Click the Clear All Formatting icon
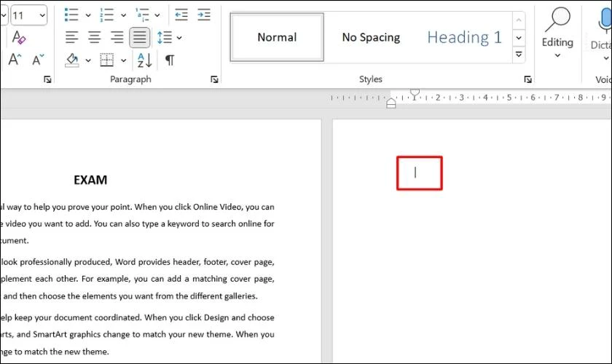This screenshot has height=364, width=612. click(x=19, y=37)
